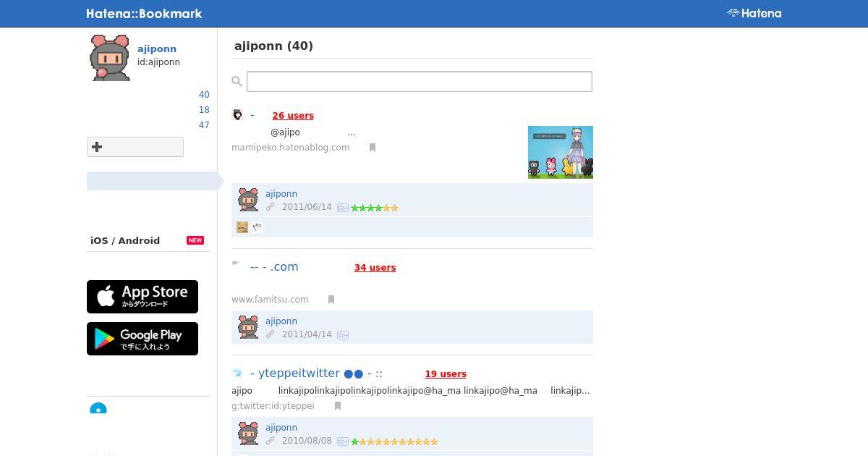Image resolution: width=868 pixels, height=456 pixels.
Task: Click the favicon of the famitsu entry
Action: pos(236,263)
